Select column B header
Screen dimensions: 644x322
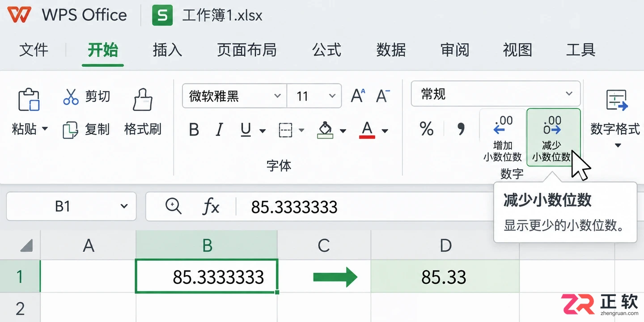207,245
